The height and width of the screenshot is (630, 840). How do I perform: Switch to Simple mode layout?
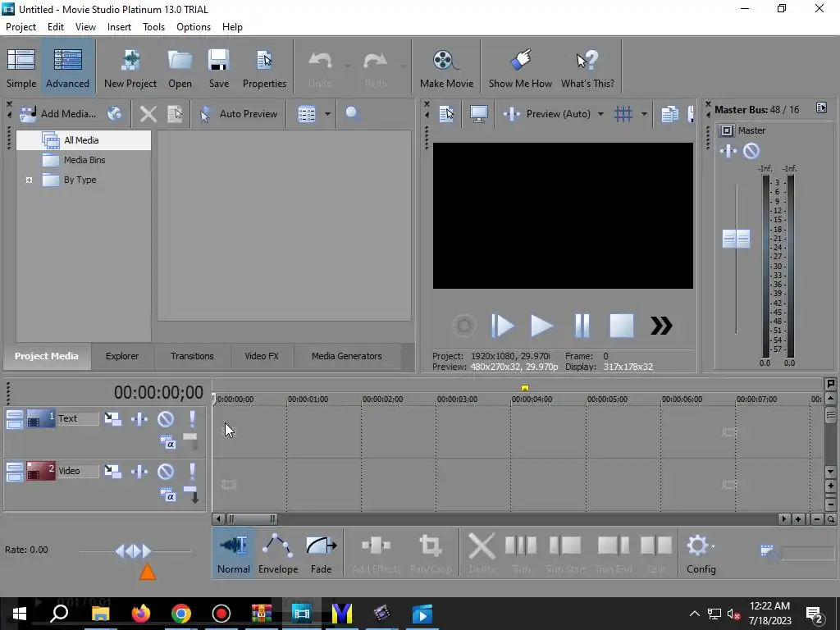[21, 67]
